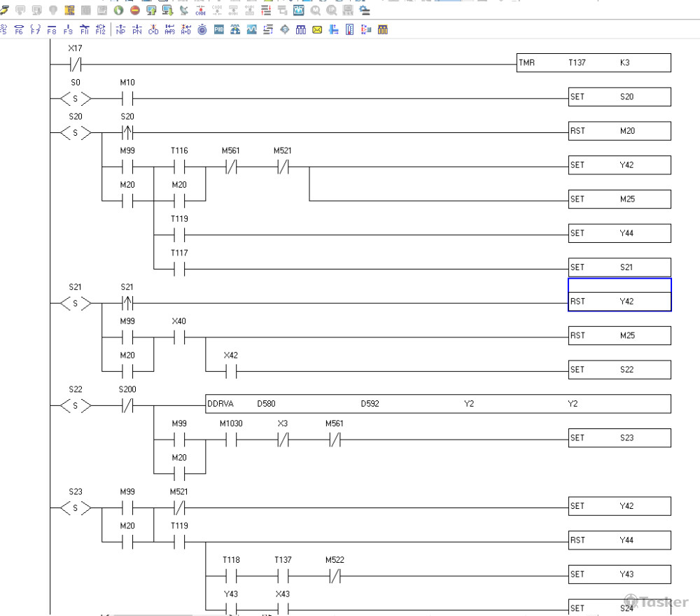Click the green run icon in top toolbar
The width and height of the screenshot is (700, 616).
(x=118, y=10)
